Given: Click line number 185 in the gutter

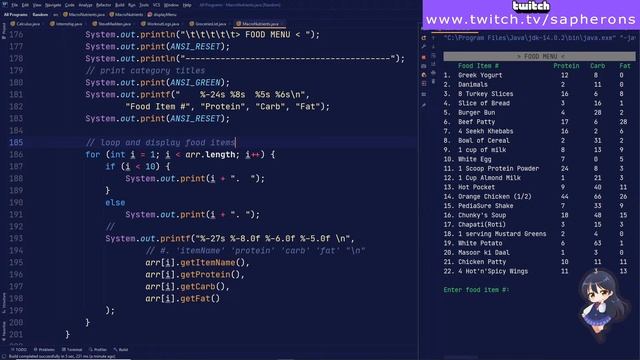Looking at the screenshot, I should coord(16,142).
